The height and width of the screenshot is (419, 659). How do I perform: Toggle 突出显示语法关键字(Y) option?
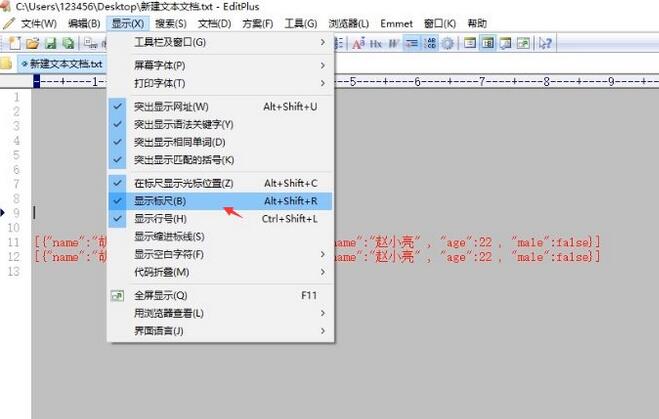(221, 124)
